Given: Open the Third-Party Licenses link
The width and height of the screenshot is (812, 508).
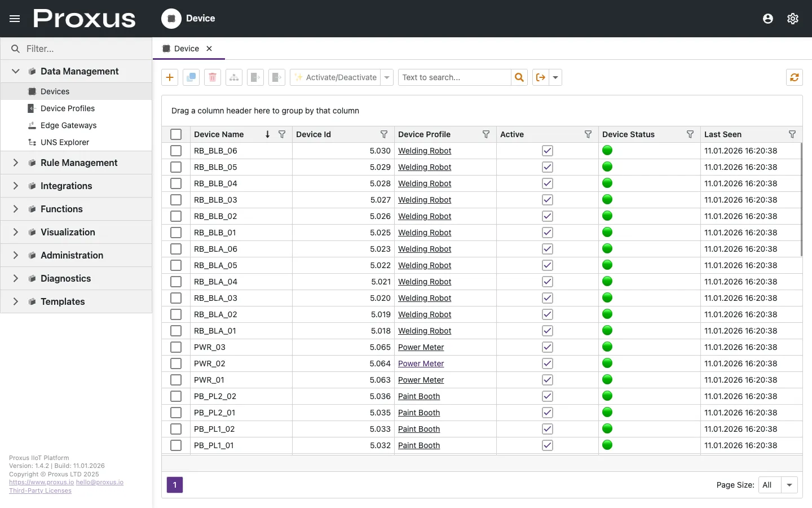Looking at the screenshot, I should (39, 491).
